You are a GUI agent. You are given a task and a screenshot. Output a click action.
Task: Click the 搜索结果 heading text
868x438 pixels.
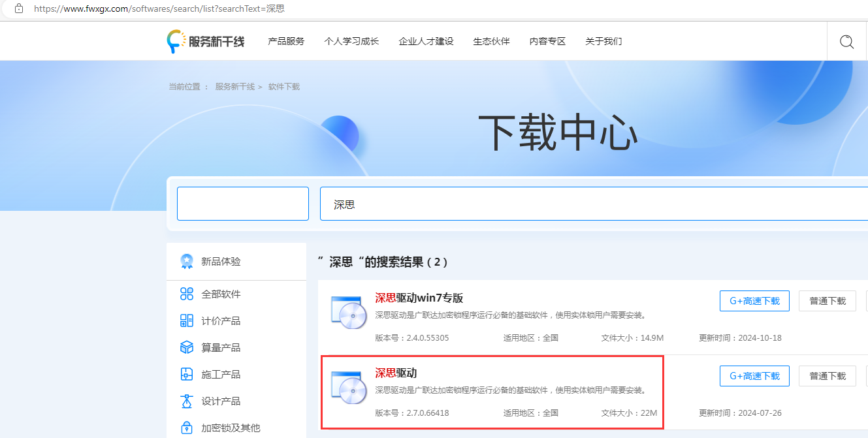383,262
